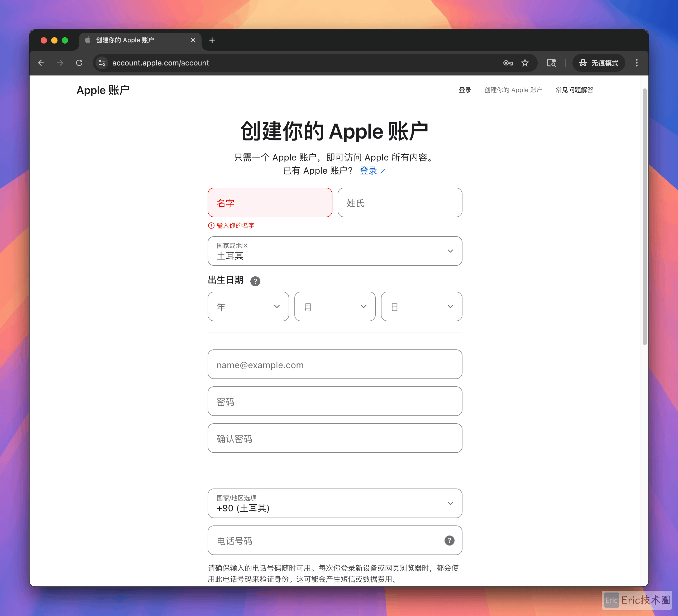Screen dimensions: 678x616
Task: Expand the 国家或地区 土耳其 dropdown
Action: tap(335, 251)
